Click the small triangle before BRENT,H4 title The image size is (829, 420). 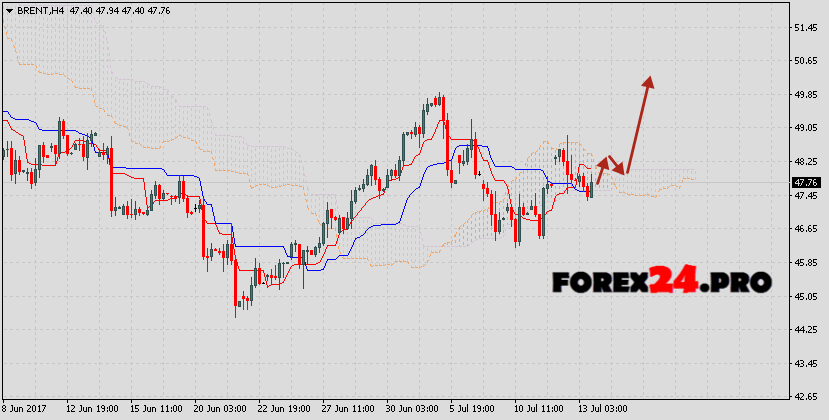(x=8, y=8)
